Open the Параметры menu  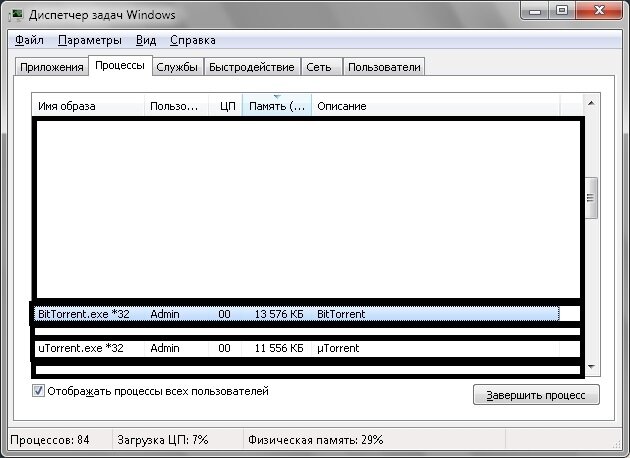coord(90,40)
